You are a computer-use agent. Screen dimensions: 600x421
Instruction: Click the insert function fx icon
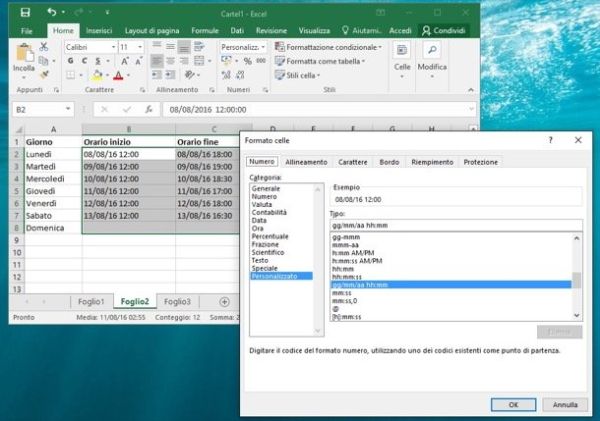(x=148, y=109)
